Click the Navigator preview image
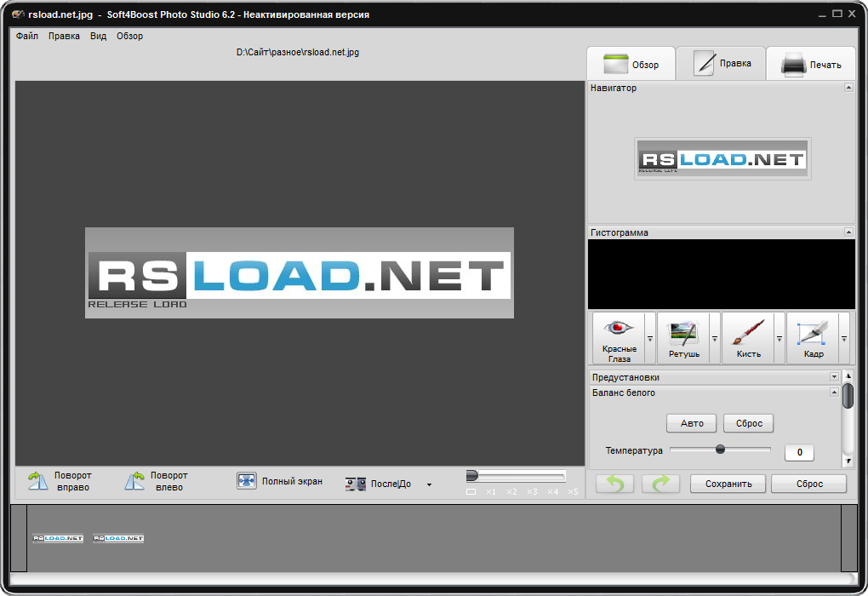 [722, 158]
